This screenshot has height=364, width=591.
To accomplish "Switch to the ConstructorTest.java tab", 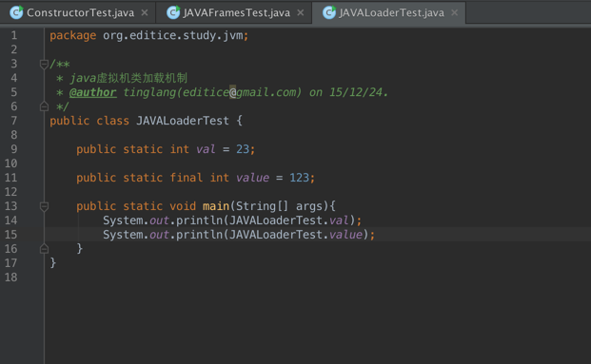I will tap(77, 12).
